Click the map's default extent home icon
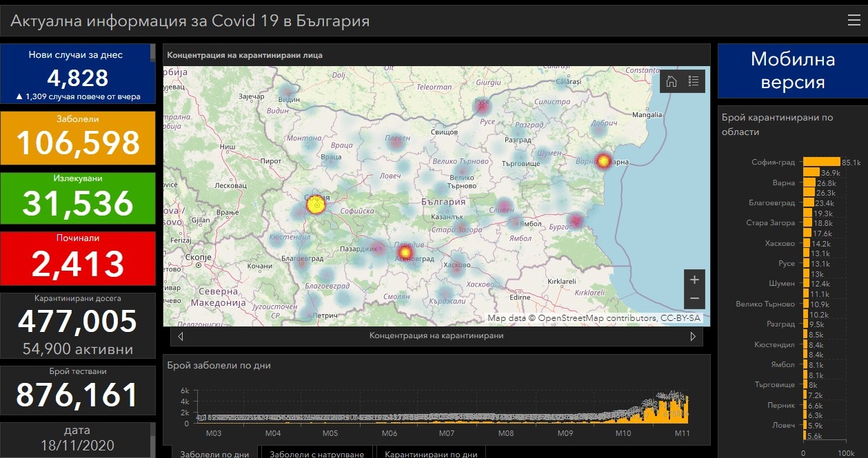Viewport: 868px width, 458px height. pos(672,81)
